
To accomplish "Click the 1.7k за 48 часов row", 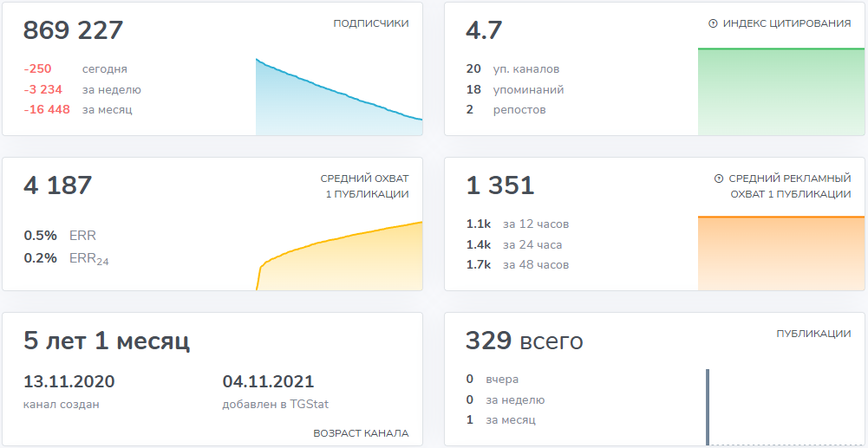I will (518, 264).
